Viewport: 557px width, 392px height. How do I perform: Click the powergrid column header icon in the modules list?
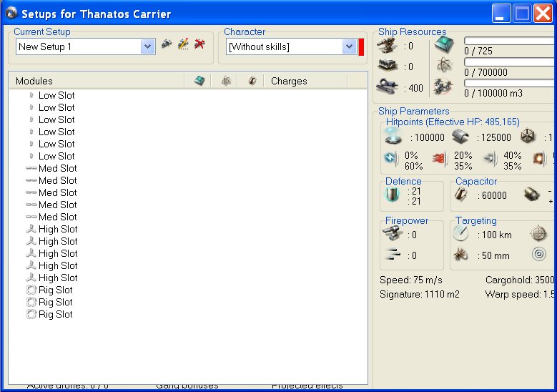tap(226, 81)
